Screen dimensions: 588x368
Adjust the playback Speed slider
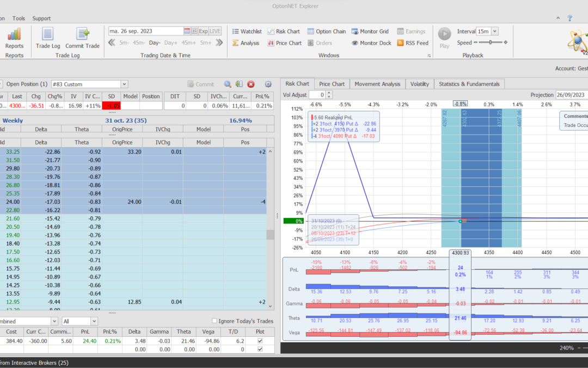(491, 43)
